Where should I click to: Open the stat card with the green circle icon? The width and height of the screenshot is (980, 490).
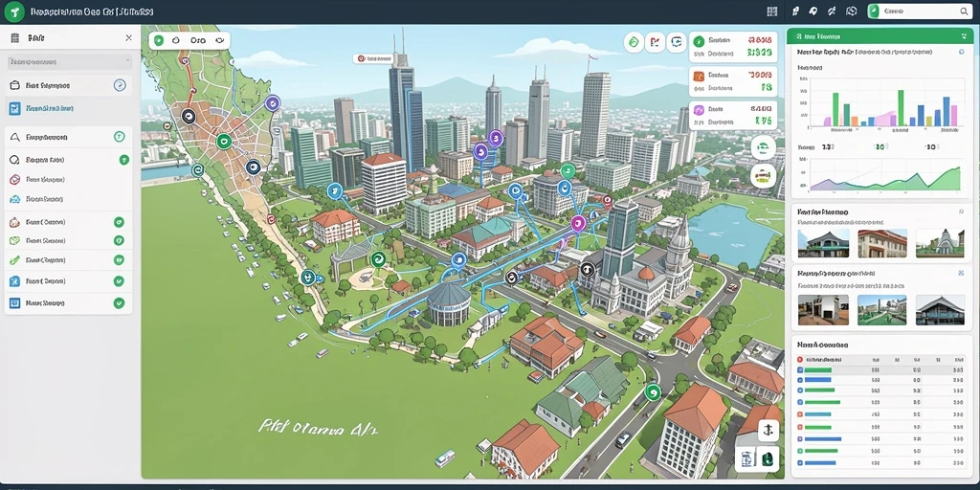[x=733, y=48]
